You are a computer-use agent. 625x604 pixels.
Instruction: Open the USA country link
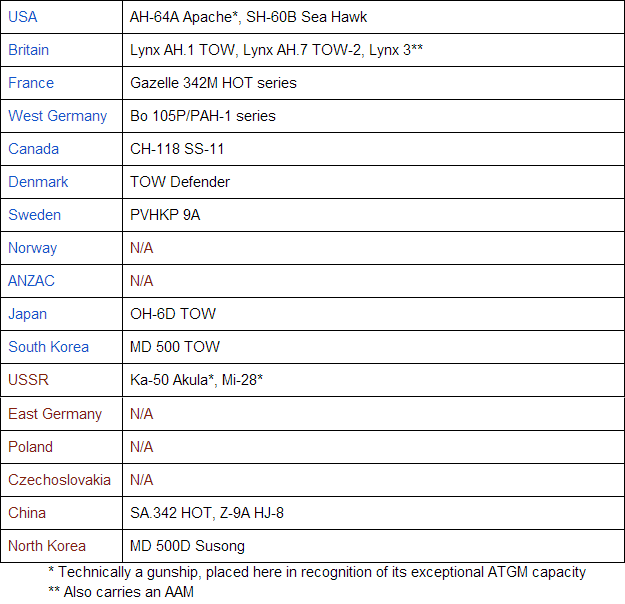coord(23,17)
